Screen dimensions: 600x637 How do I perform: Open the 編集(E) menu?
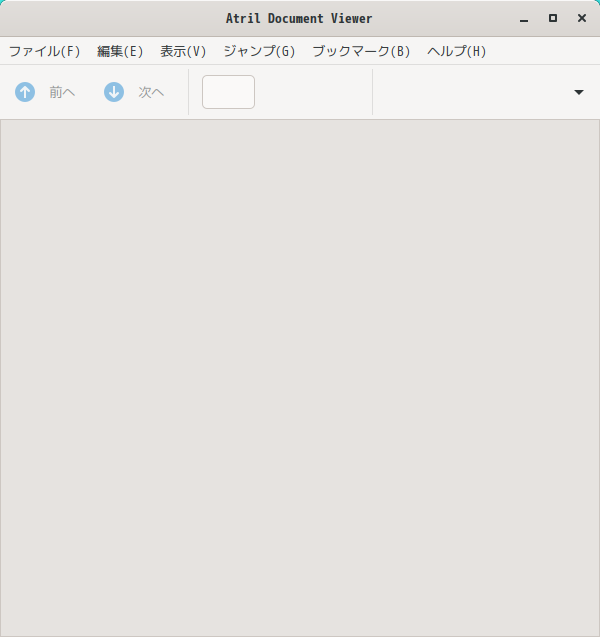pos(120,51)
